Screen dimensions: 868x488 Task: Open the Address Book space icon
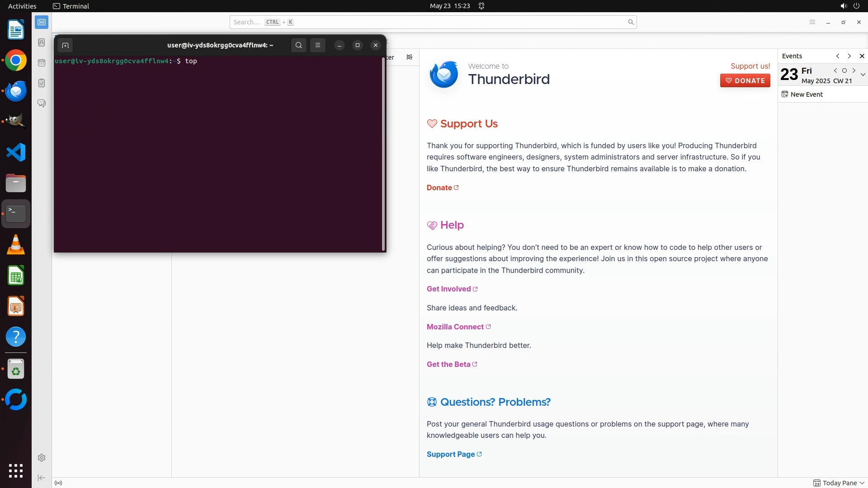coord(42,42)
